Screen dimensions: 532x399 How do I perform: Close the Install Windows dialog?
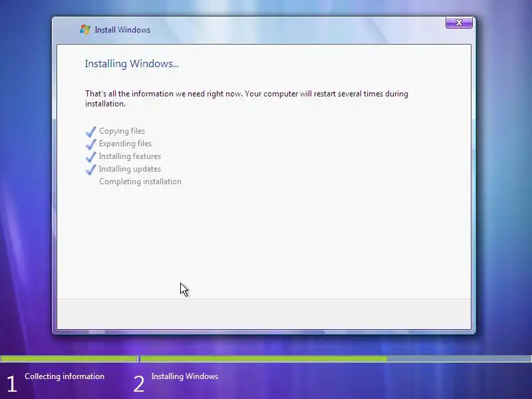click(x=459, y=23)
